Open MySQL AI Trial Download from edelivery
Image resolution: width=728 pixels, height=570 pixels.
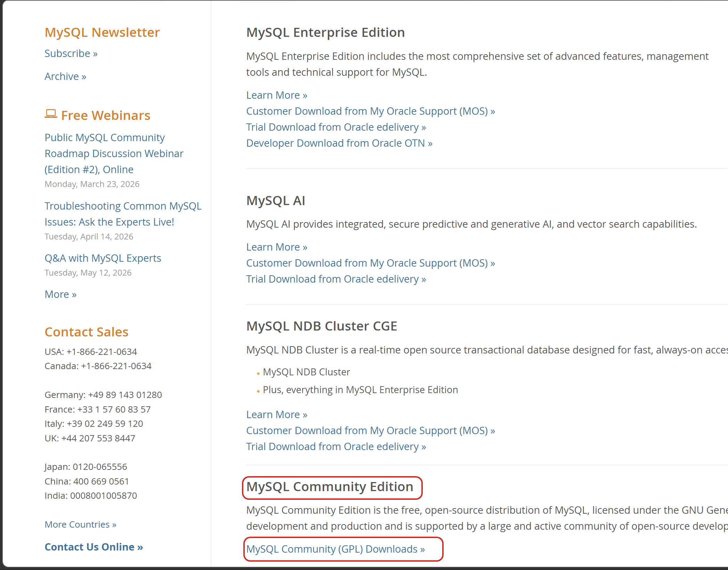coord(336,279)
